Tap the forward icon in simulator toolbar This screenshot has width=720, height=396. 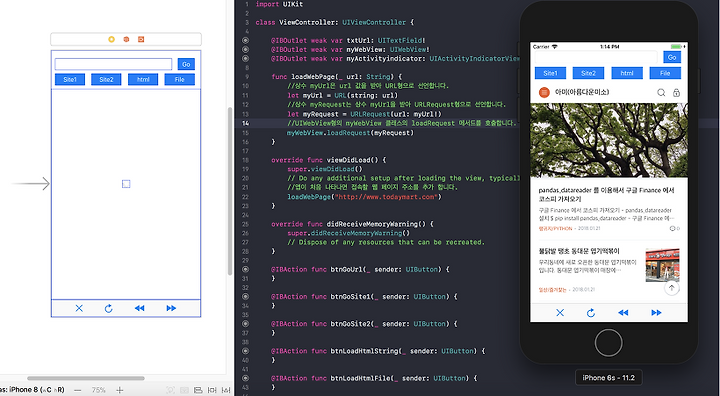coord(657,313)
